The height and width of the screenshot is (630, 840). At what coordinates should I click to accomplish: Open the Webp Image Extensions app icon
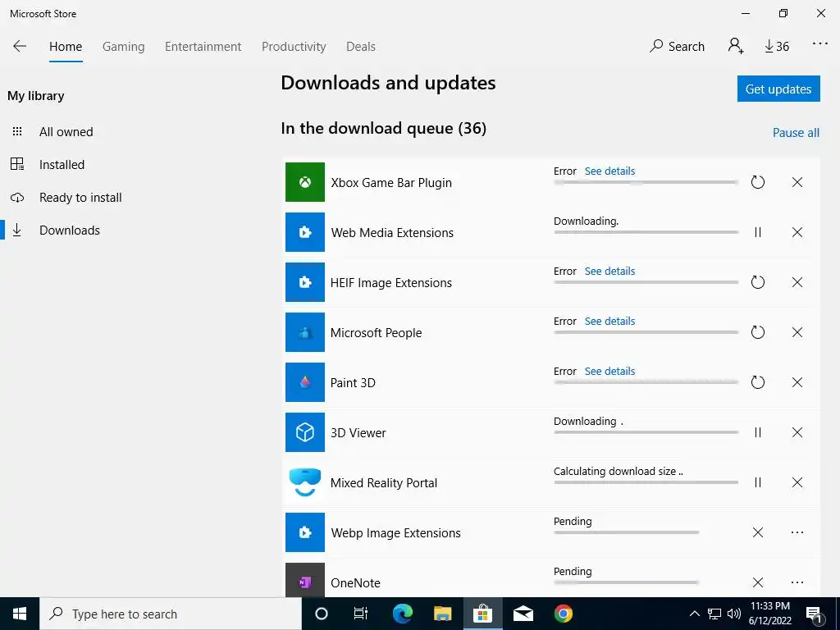[305, 532]
